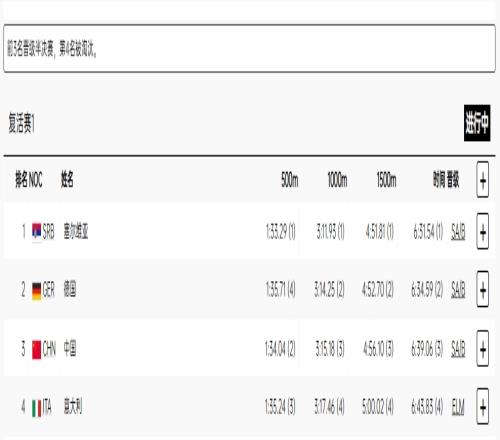Click the 进行中 status badge

point(477,123)
